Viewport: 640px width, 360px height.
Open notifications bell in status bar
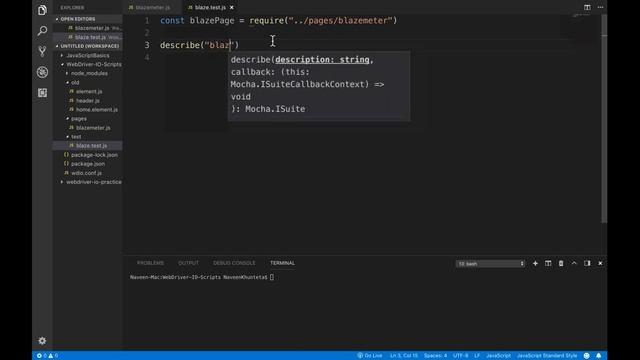point(598,356)
